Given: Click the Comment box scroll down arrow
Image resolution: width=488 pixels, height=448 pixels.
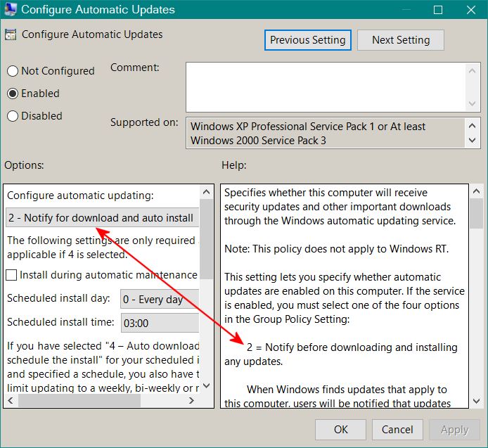Looking at the screenshot, I should click(x=472, y=103).
